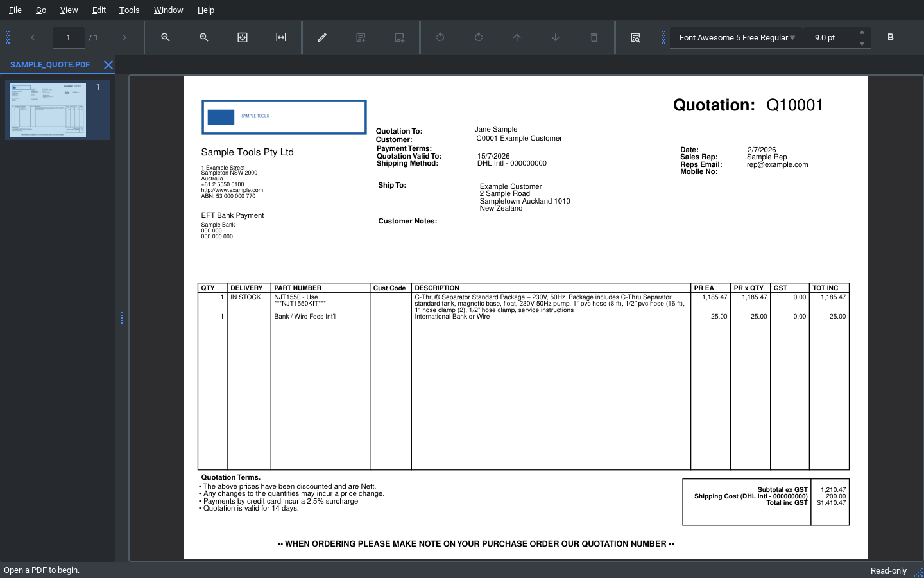924x578 pixels.
Task: Fit the whole page in view
Action: (x=243, y=37)
